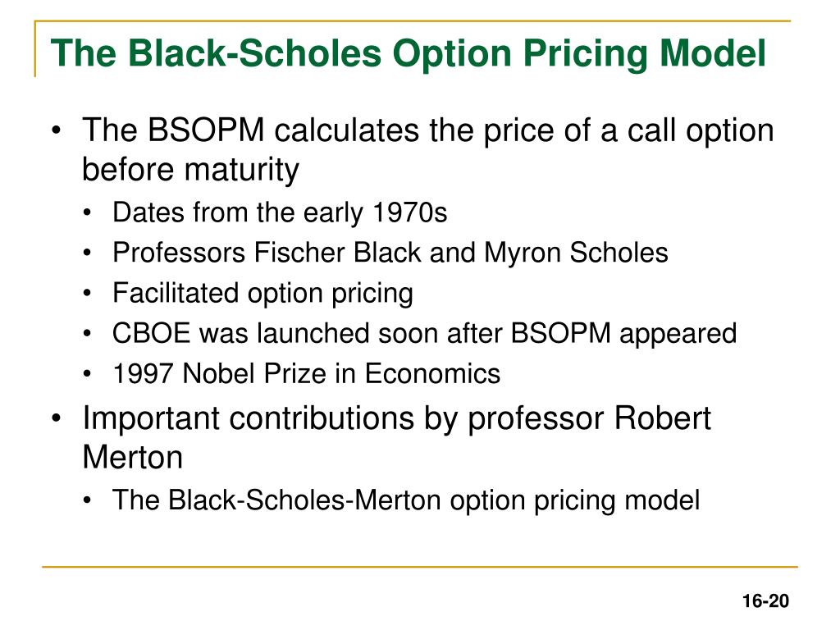Viewport: 840px width, 630px height.
Task: Click the "before maturity" text line
Action: 190,171
